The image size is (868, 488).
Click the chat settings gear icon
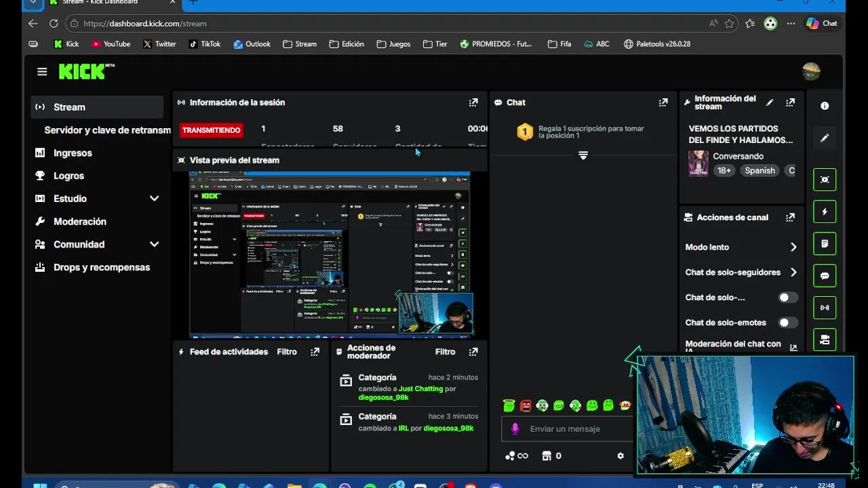tap(620, 456)
